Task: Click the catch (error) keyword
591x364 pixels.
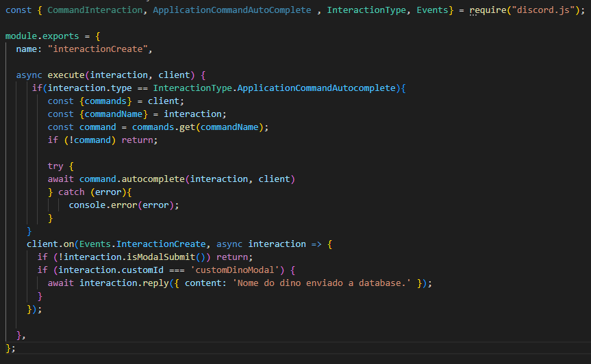Action: 71,192
